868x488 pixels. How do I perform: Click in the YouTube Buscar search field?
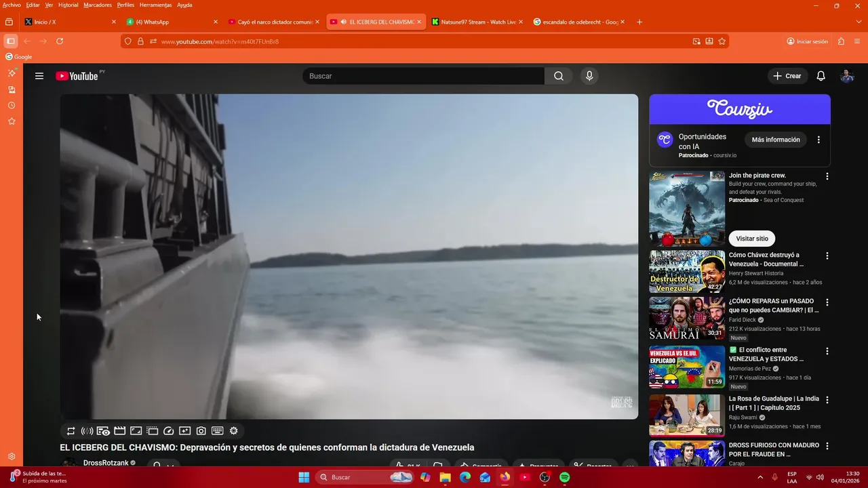click(424, 76)
